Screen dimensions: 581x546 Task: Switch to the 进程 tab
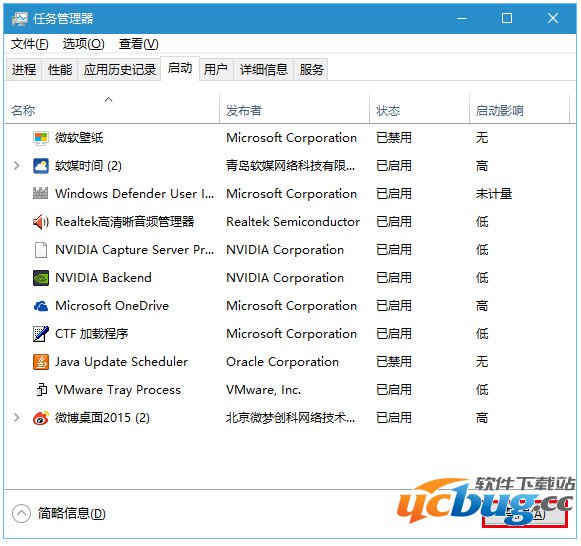tap(24, 69)
